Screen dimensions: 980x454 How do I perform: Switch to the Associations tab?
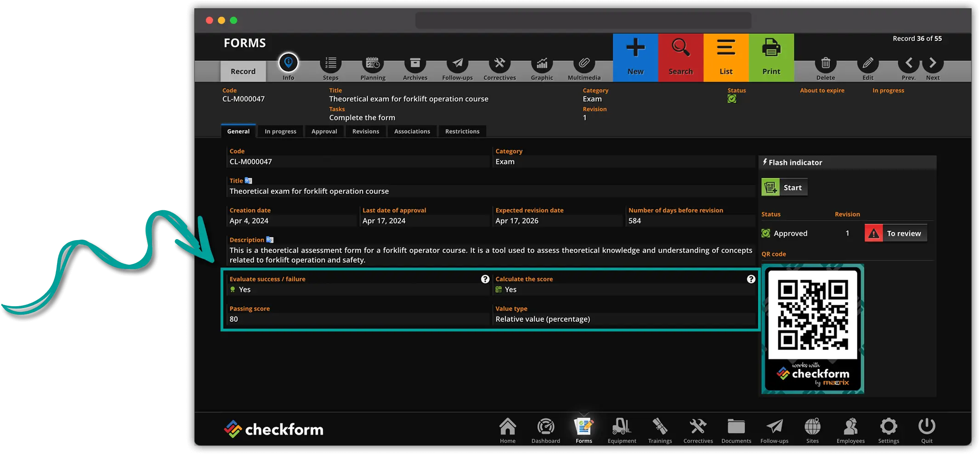click(x=412, y=131)
